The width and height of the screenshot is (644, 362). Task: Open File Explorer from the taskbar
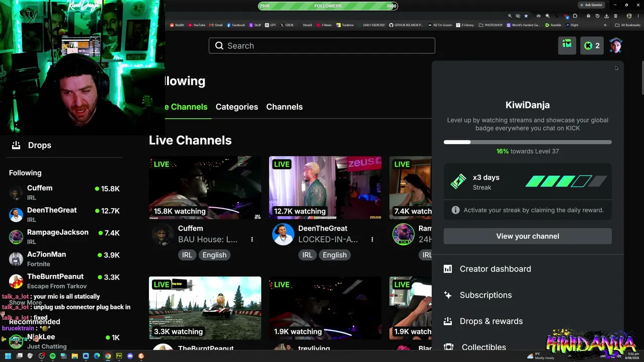tap(74, 356)
